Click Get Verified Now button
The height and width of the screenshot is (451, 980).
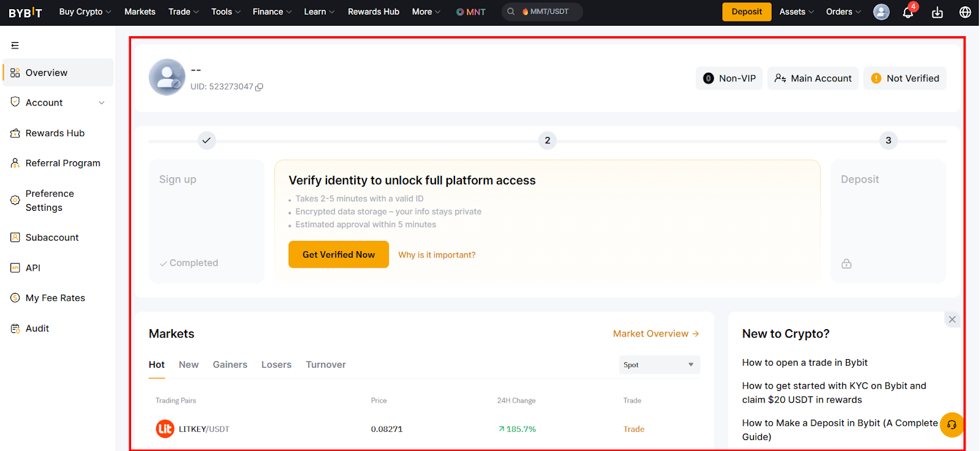pos(339,254)
